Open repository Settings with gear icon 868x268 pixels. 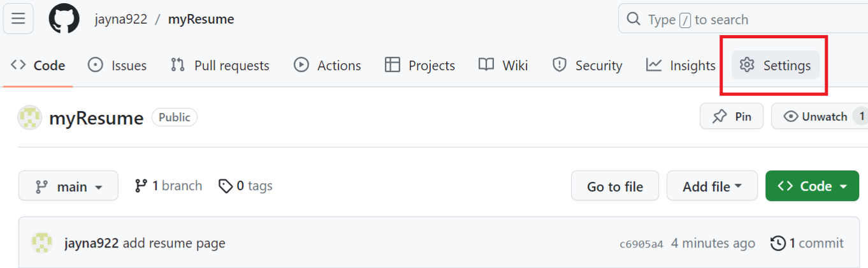[x=776, y=65]
